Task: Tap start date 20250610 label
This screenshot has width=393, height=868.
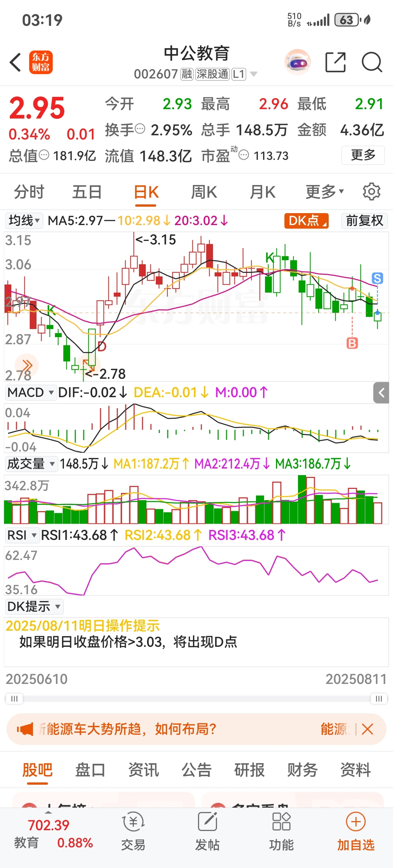Action: (37, 679)
